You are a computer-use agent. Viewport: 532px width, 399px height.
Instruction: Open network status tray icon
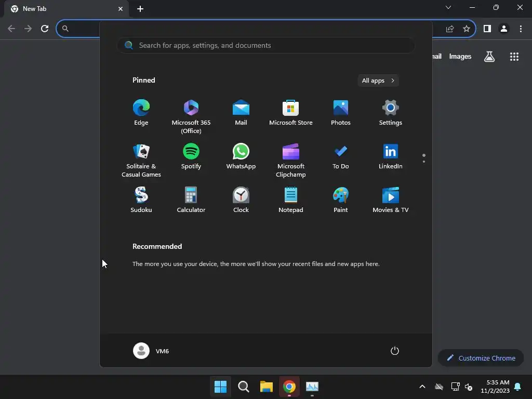(x=455, y=387)
